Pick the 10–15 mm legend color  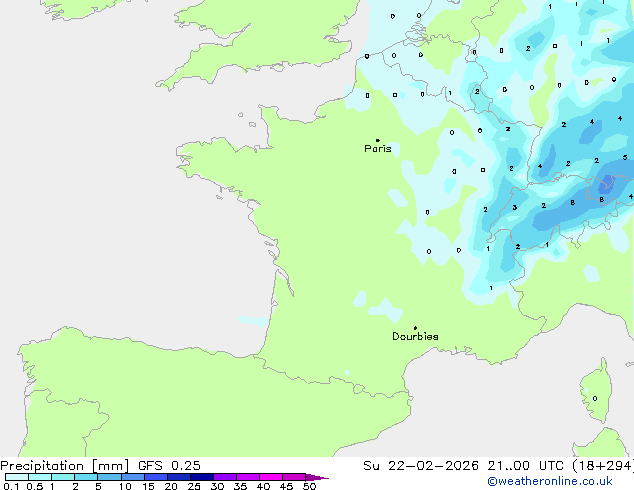click(133, 477)
